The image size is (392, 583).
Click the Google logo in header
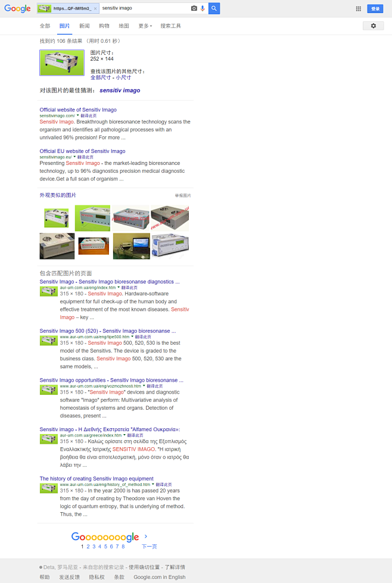pos(17,8)
